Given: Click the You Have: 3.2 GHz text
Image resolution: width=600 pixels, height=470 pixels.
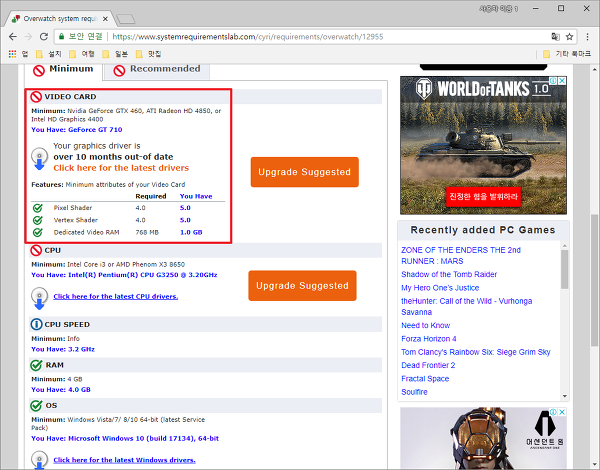Looking at the screenshot, I should pyautogui.click(x=63, y=349).
